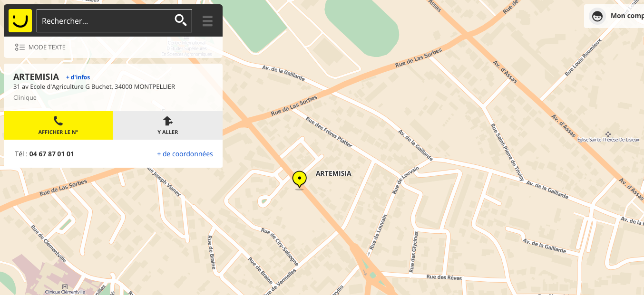Click the magnifying glass search icon
Viewport: 644px width, 295px height.
[181, 20]
